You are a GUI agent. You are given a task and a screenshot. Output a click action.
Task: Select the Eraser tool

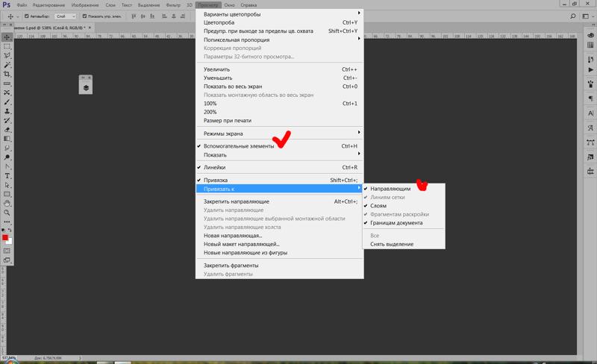point(7,130)
